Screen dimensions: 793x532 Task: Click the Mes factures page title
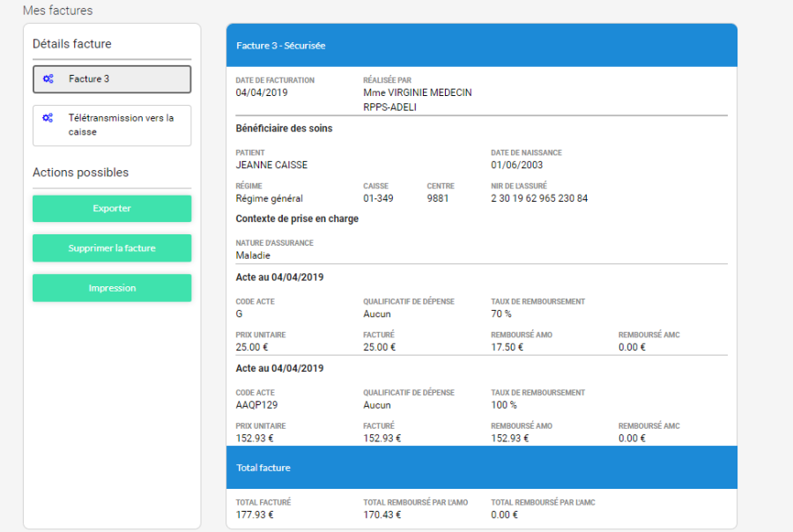pyautogui.click(x=57, y=11)
